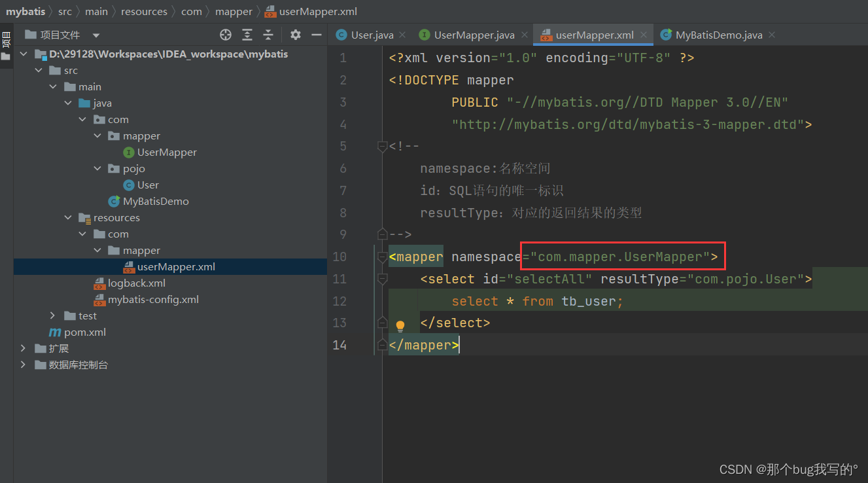Image resolution: width=868 pixels, height=483 pixels.
Task: Click the resources breadcrumb
Action: (x=144, y=11)
